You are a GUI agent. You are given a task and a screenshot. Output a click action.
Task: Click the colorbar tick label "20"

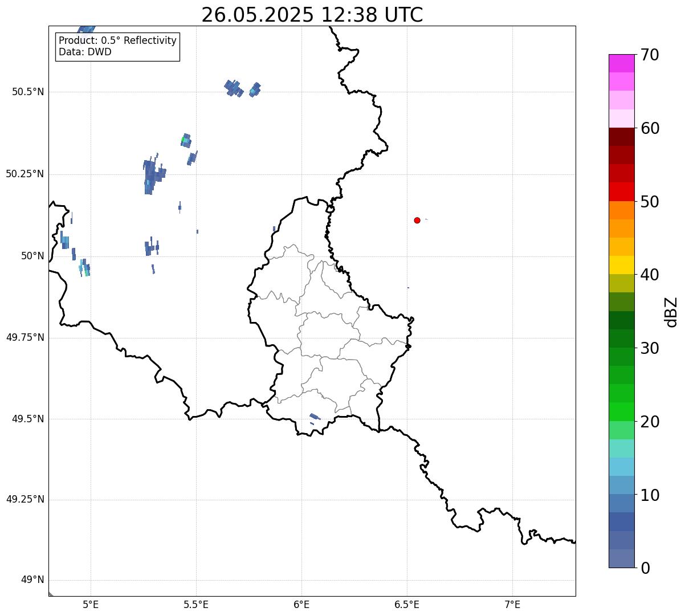coord(649,422)
